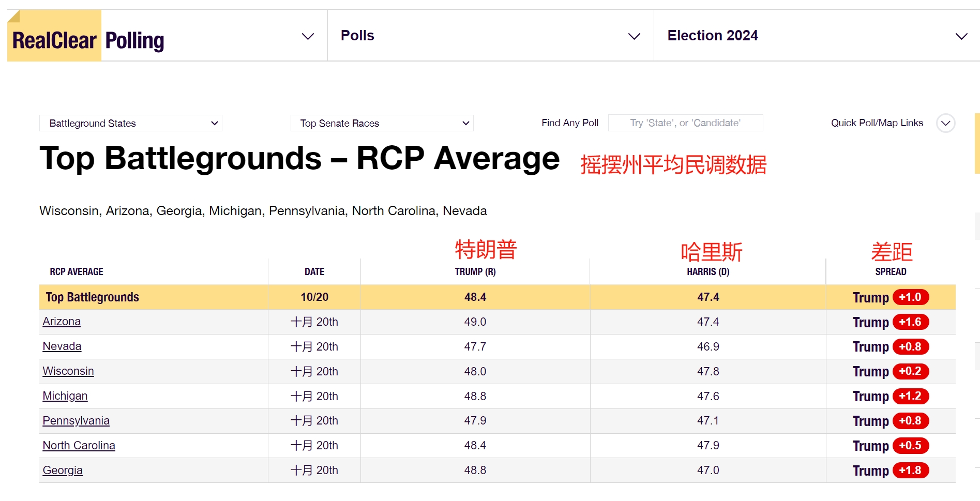Select North Carolina Harris value 47.9

coord(708,446)
